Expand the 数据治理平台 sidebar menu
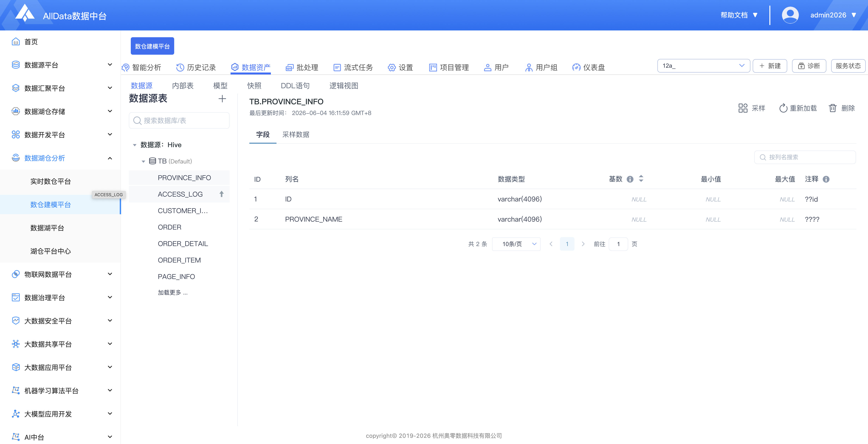Screen dimensions: 868x444 109,297
